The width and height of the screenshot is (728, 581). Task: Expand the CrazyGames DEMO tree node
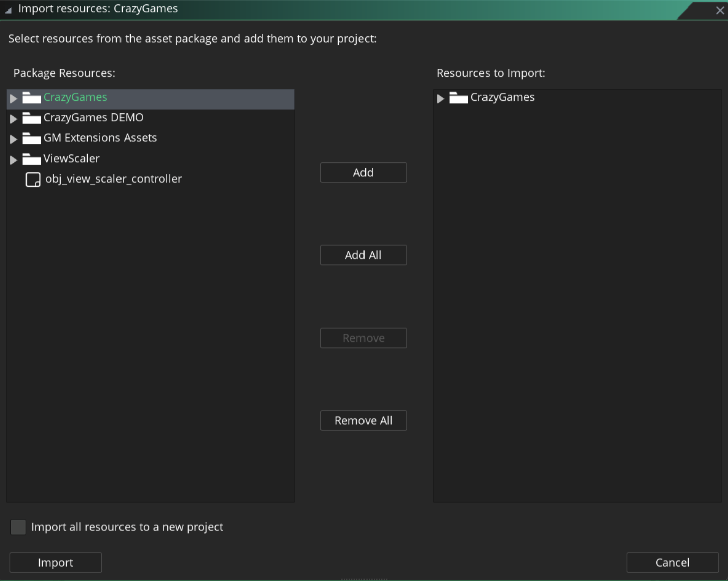(x=14, y=119)
